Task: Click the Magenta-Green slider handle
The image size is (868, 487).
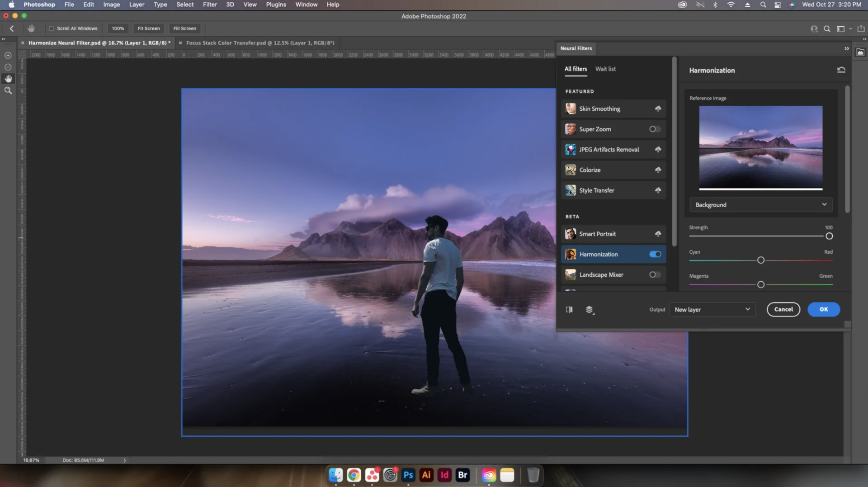Action: tap(761, 284)
